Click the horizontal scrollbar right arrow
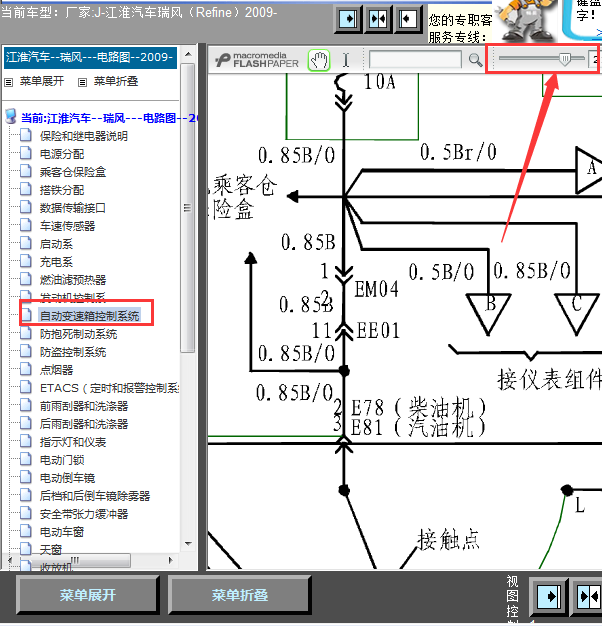 (x=171, y=560)
